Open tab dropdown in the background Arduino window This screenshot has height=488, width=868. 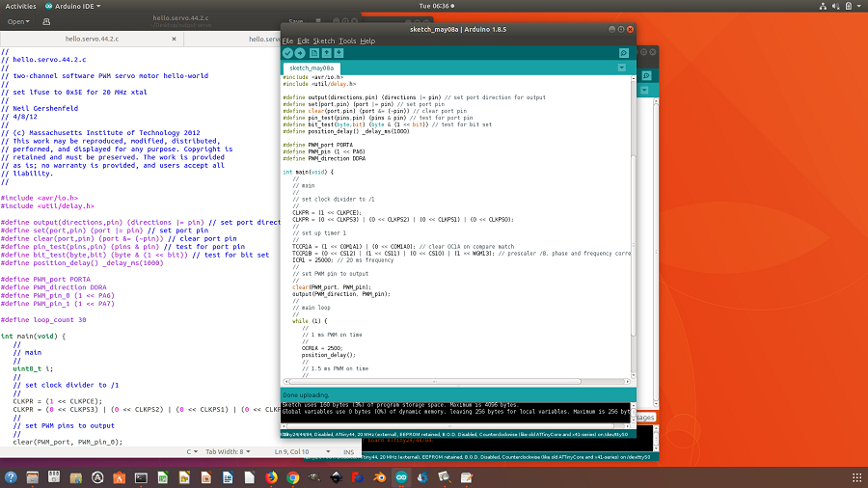click(645, 90)
